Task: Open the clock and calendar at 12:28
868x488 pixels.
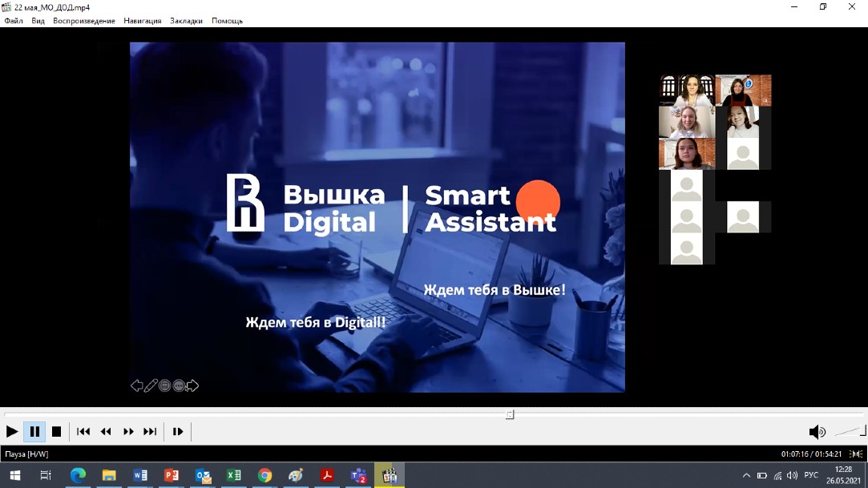Action: point(843,475)
